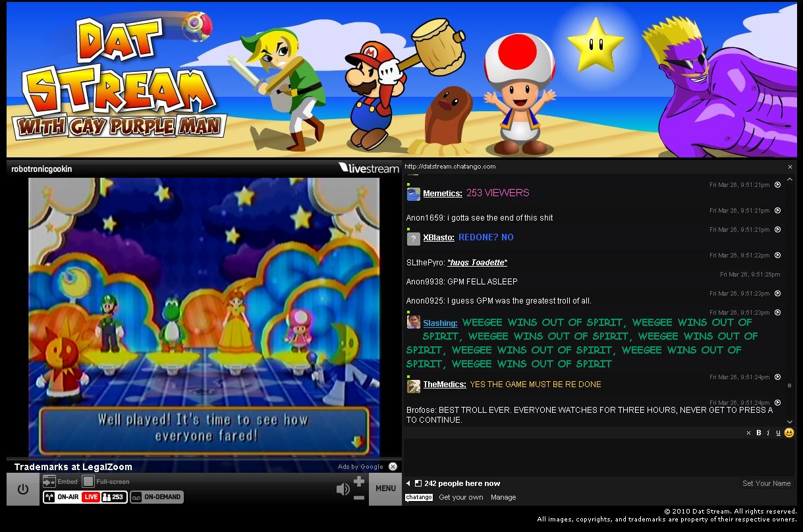Close the chat with top-right X
This screenshot has height=532, width=803.
790,167
